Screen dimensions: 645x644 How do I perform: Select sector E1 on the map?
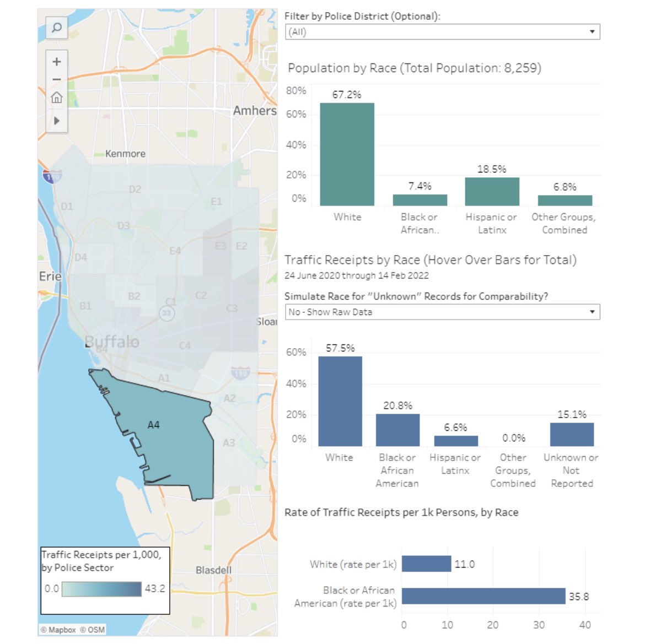(x=216, y=202)
